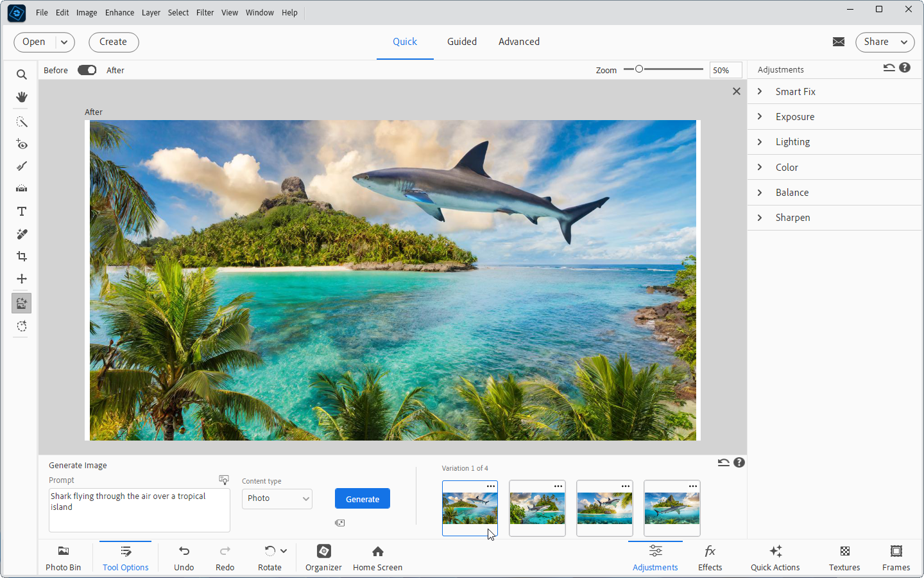924x578 pixels.
Task: Open the Effects panel
Action: click(x=710, y=557)
